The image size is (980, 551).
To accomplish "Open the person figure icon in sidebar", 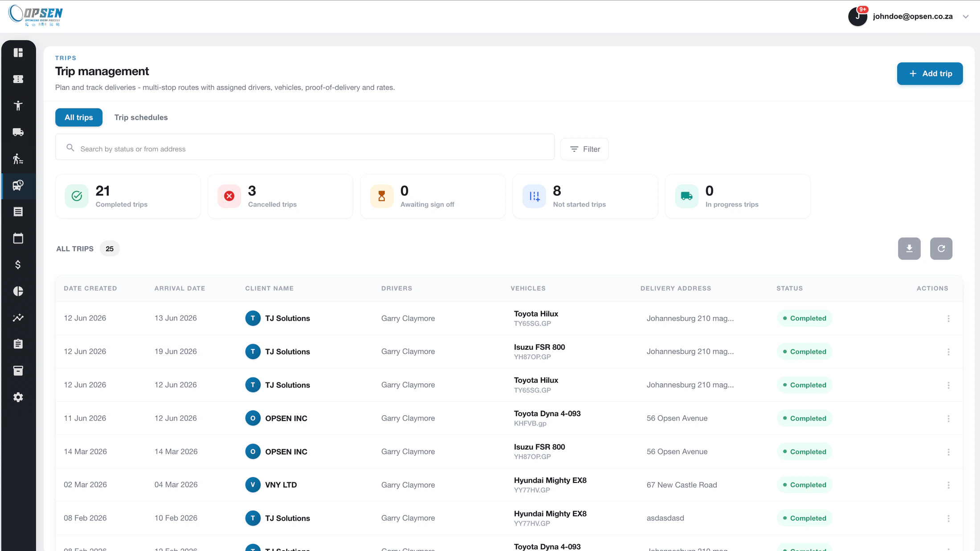I will 18,105.
